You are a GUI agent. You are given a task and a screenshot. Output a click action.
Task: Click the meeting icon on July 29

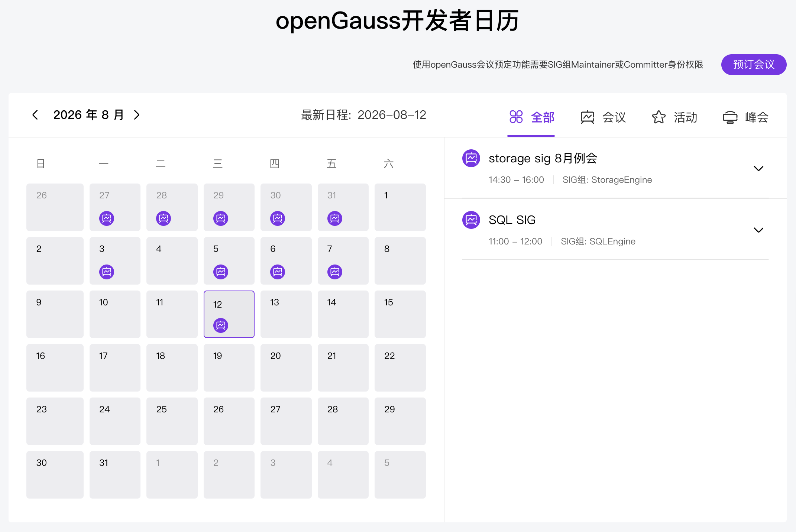pyautogui.click(x=221, y=218)
